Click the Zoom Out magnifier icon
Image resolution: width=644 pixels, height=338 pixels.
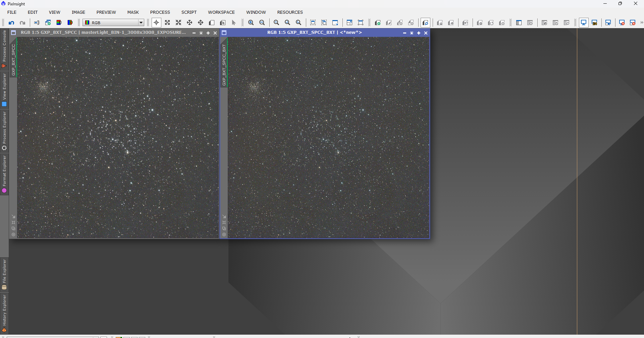262,23
